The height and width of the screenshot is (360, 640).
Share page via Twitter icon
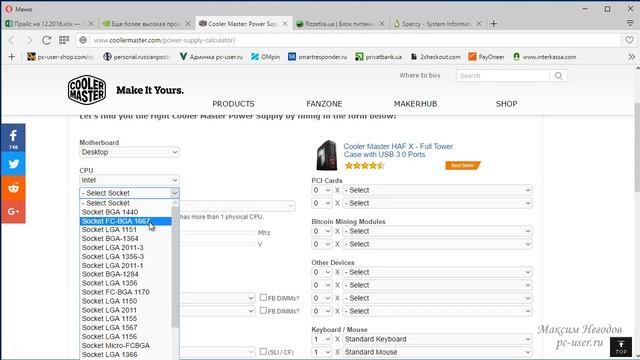coord(13,164)
